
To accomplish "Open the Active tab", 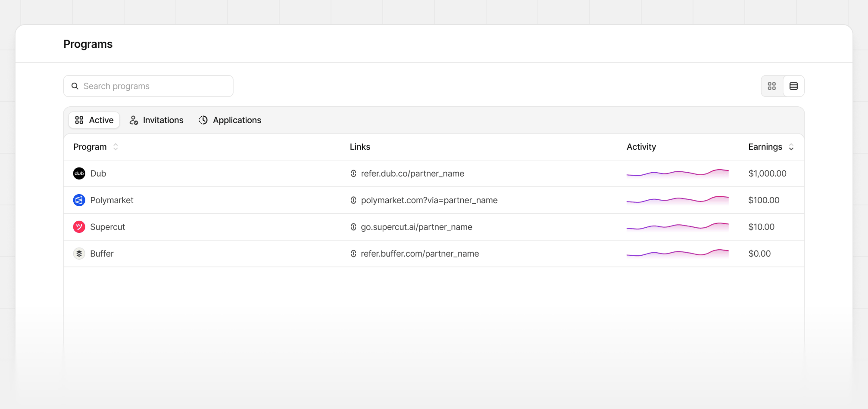I will tap(94, 120).
